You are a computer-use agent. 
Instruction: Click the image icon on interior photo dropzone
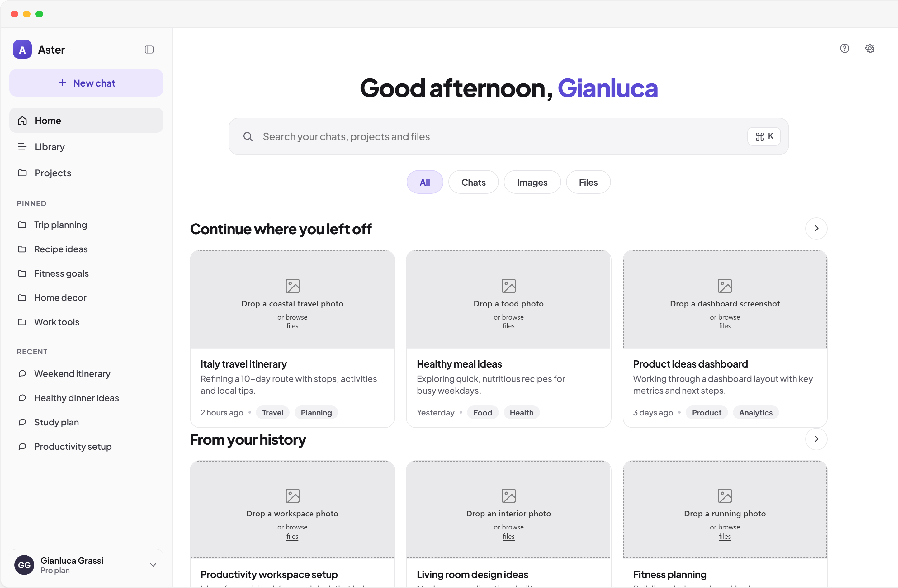click(508, 496)
